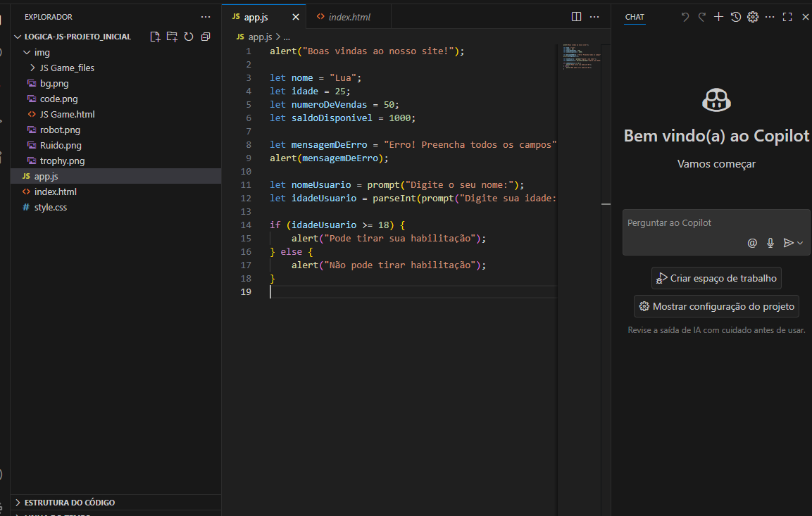Viewport: 812px width, 516px height.
Task: Click the New Folder icon in Explorer
Action: [172, 37]
